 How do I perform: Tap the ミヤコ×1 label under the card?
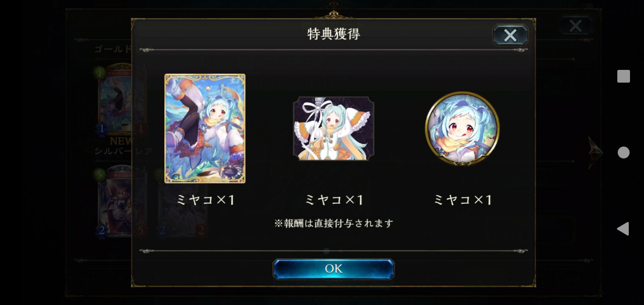(205, 200)
